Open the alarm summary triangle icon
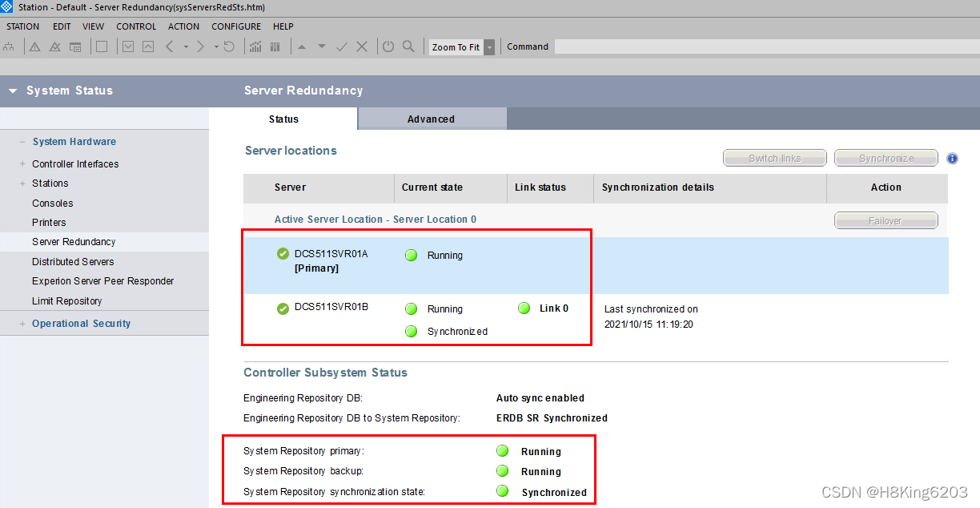 click(x=34, y=46)
